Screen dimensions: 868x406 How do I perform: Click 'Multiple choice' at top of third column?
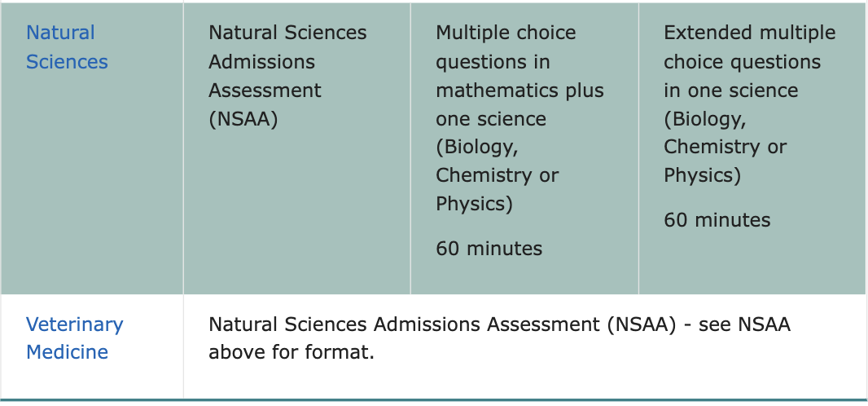(506, 33)
